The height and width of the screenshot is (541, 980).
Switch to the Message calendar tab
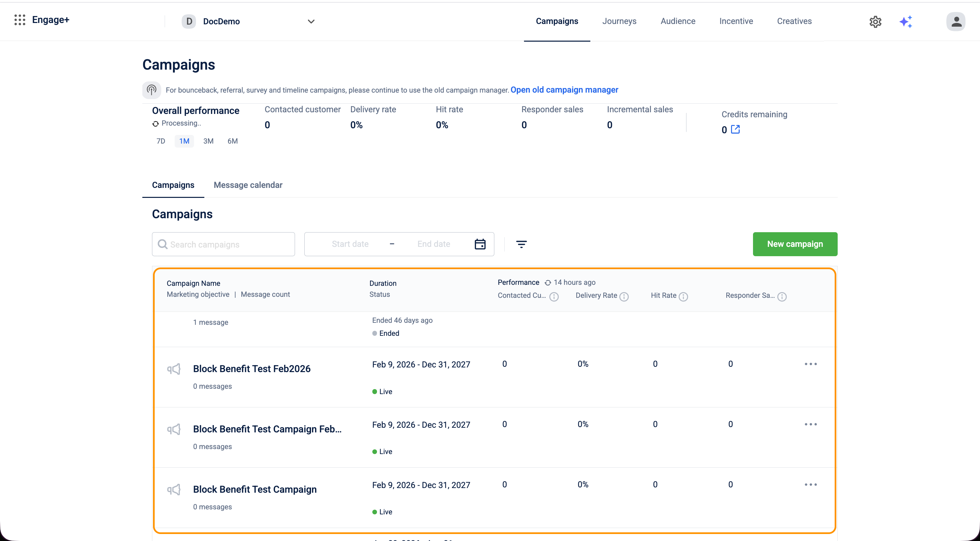tap(248, 185)
